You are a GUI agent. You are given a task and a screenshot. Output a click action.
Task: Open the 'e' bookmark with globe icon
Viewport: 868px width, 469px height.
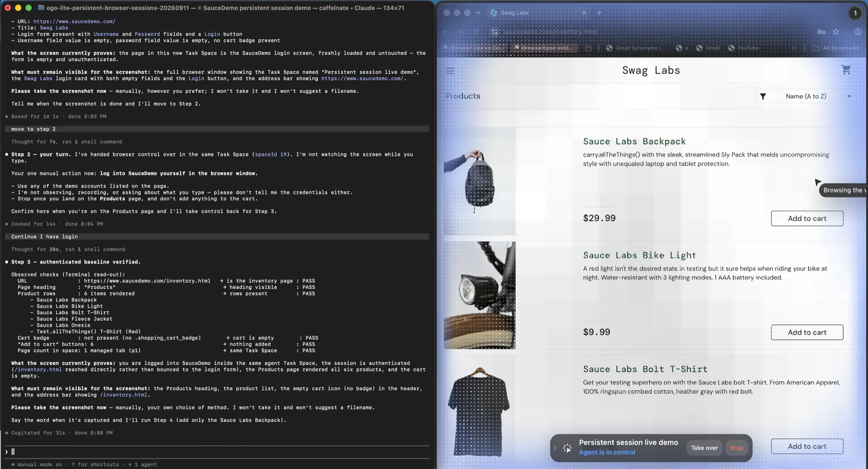(682, 48)
